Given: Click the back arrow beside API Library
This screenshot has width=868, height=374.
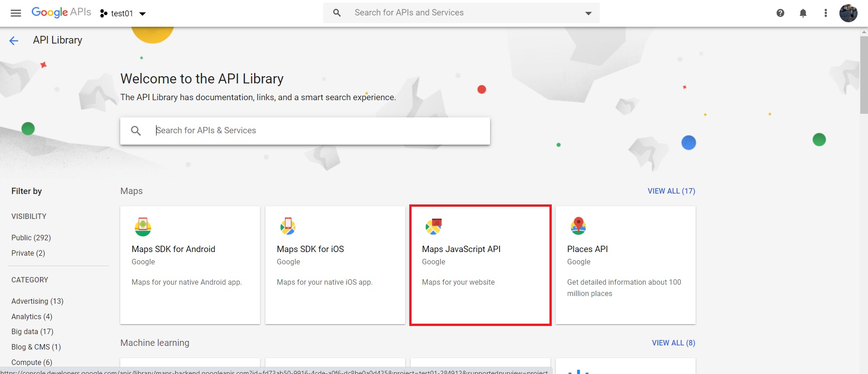Looking at the screenshot, I should [x=14, y=41].
